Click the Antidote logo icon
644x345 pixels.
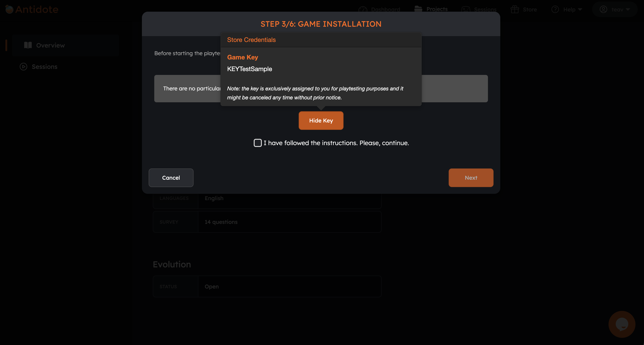point(9,9)
